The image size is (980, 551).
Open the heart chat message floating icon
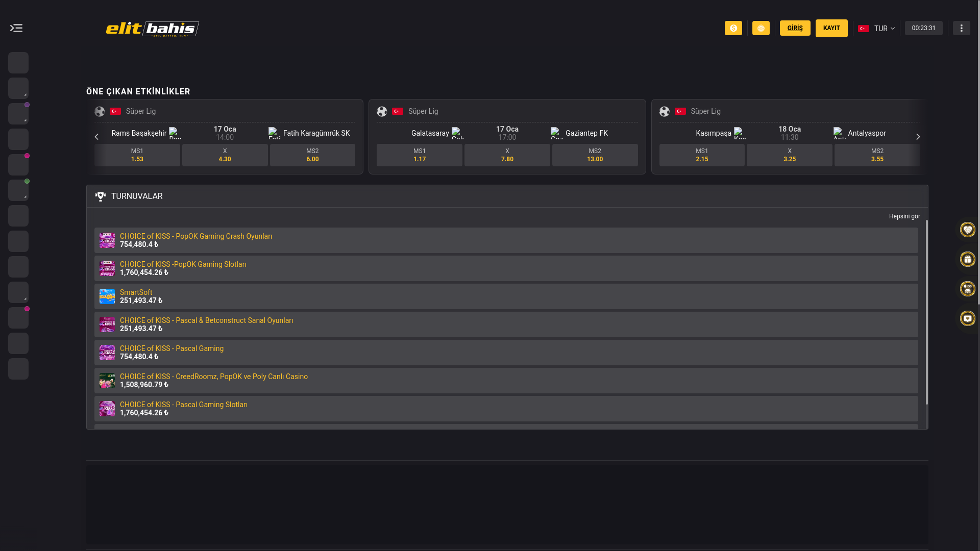pyautogui.click(x=968, y=318)
